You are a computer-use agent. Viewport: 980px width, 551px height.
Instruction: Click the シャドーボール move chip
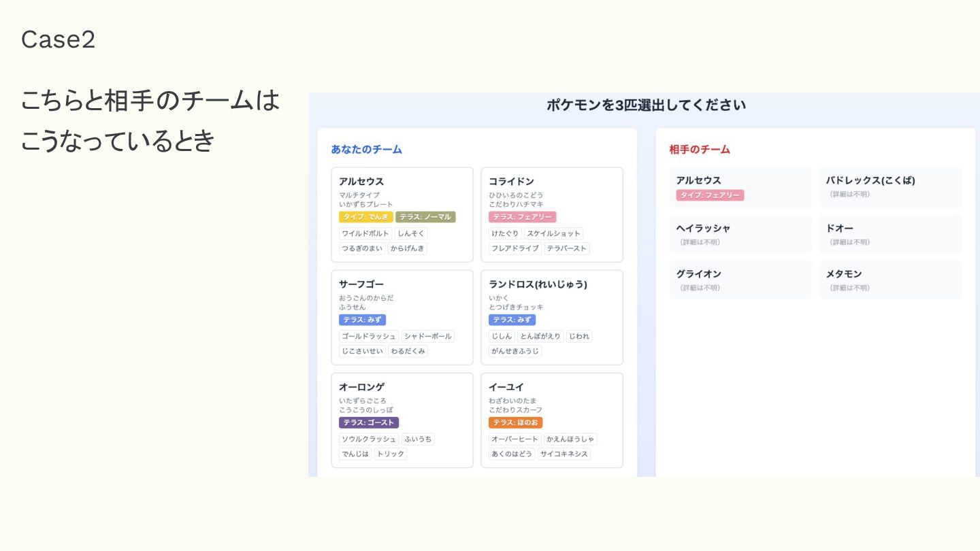[427, 336]
